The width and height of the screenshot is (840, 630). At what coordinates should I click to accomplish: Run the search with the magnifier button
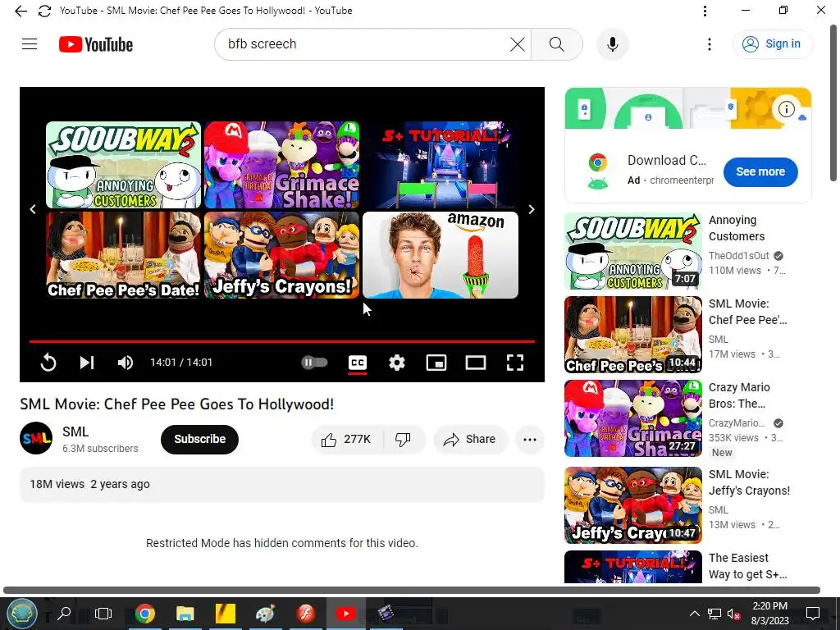pos(557,44)
